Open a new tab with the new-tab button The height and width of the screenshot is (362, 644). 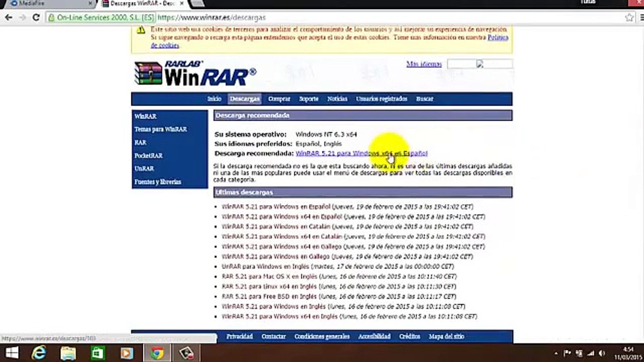198,3
